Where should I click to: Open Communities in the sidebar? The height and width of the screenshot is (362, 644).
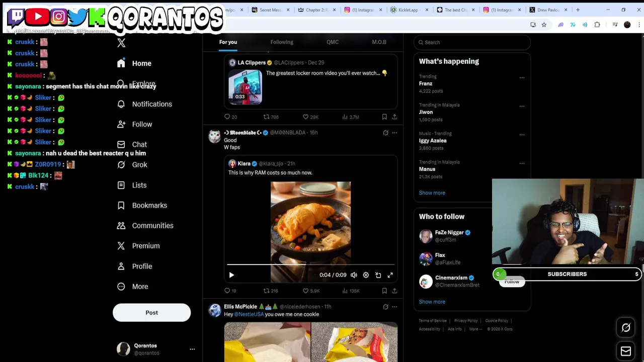145,226
